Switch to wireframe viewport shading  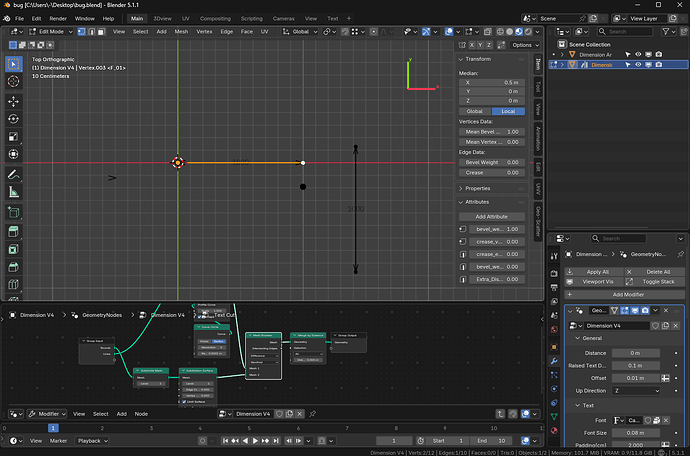tap(500, 32)
